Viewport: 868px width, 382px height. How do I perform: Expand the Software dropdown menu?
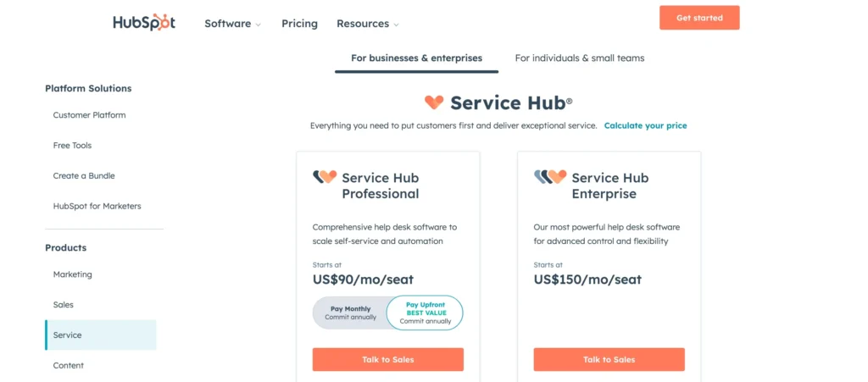pyautogui.click(x=232, y=24)
